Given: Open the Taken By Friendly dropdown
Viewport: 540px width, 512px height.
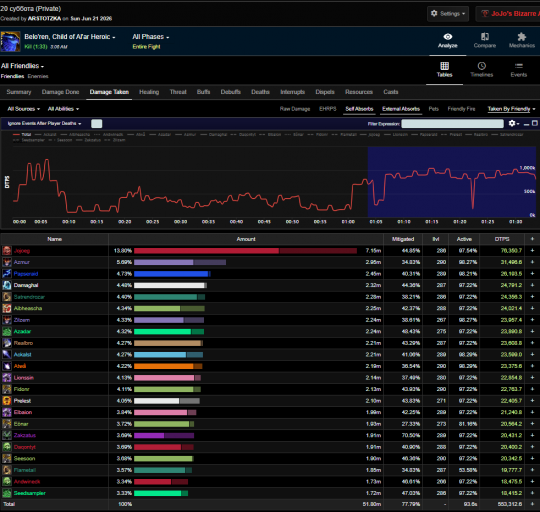Looking at the screenshot, I should [511, 109].
